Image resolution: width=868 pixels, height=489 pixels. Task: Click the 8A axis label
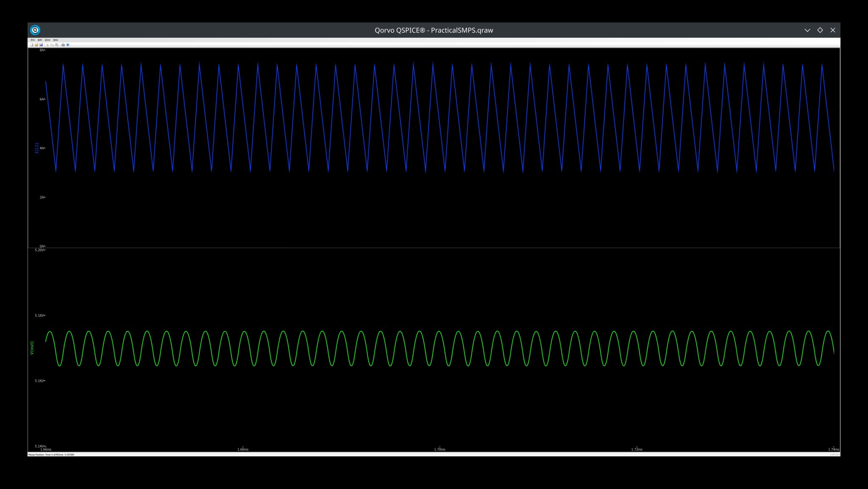click(42, 50)
